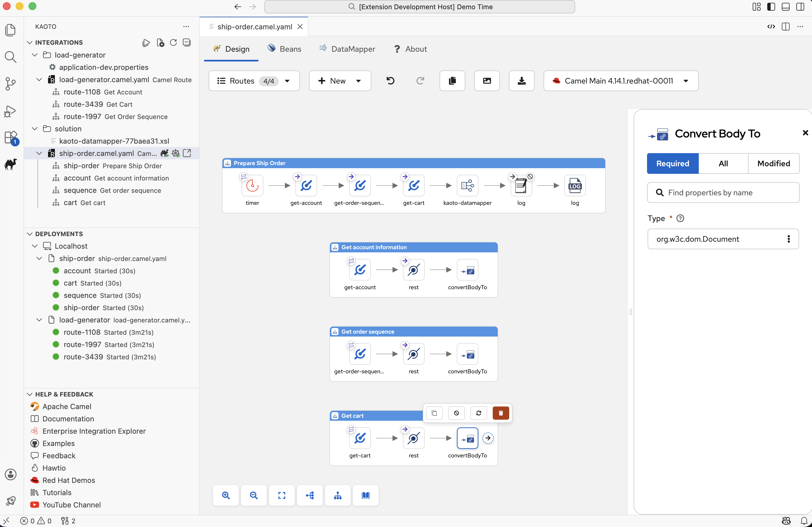Screen dimensions: 812x527
Task: Collapse HELP & FEEDBACK section
Action: pos(30,394)
